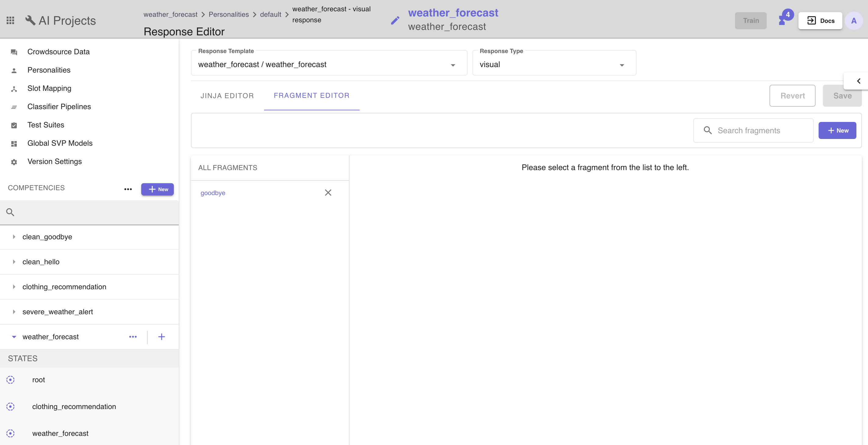This screenshot has height=445, width=868.
Task: Create a new fragment with New button
Action: [837, 130]
